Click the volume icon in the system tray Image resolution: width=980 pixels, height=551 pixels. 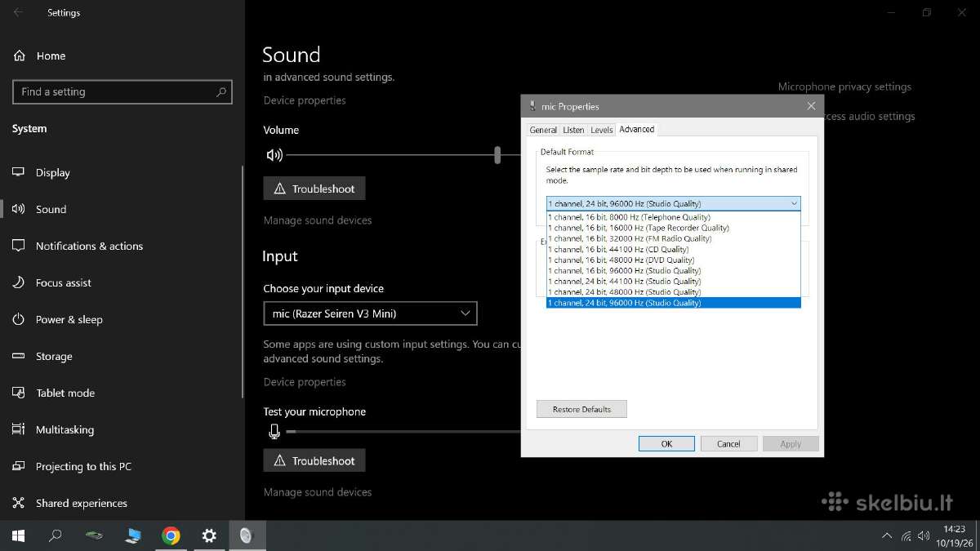924,536
